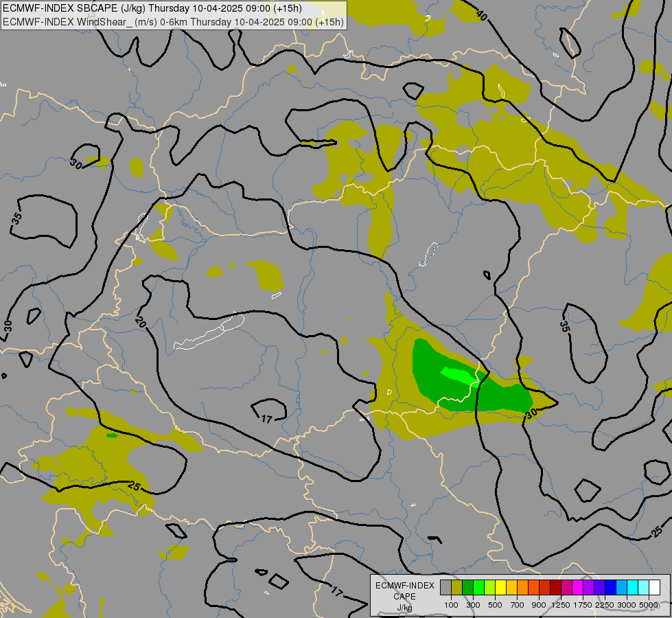Select the dark maroon red legend swatch

pyautogui.click(x=555, y=587)
